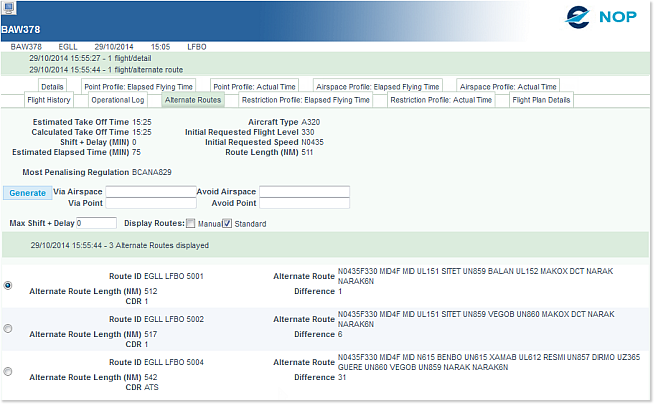Select the Alternate Routes tab
Viewport: 654px width, 404px height.
tap(193, 100)
